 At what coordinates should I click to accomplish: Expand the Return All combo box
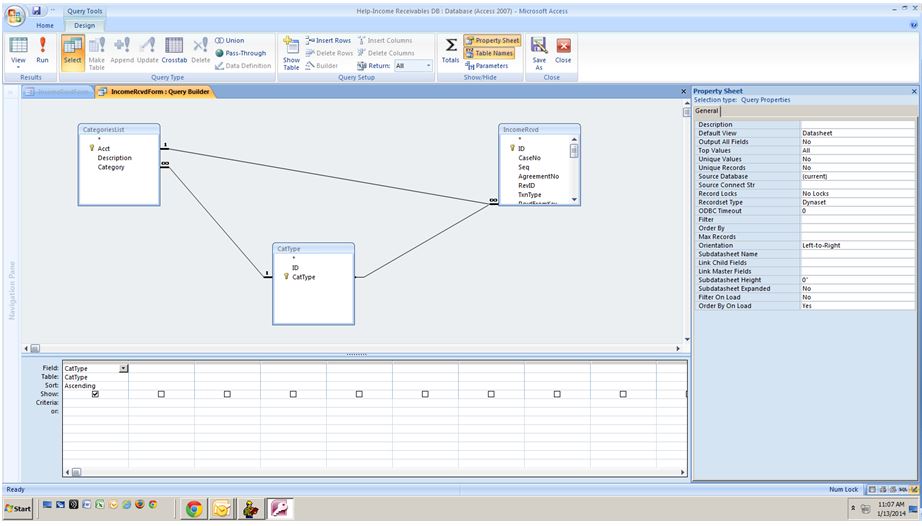(429, 66)
